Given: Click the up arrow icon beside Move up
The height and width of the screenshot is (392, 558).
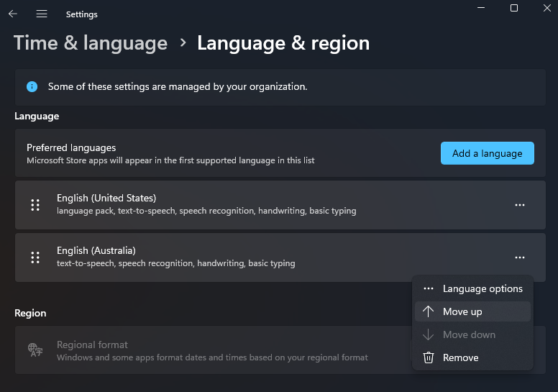Looking at the screenshot, I should point(428,311).
